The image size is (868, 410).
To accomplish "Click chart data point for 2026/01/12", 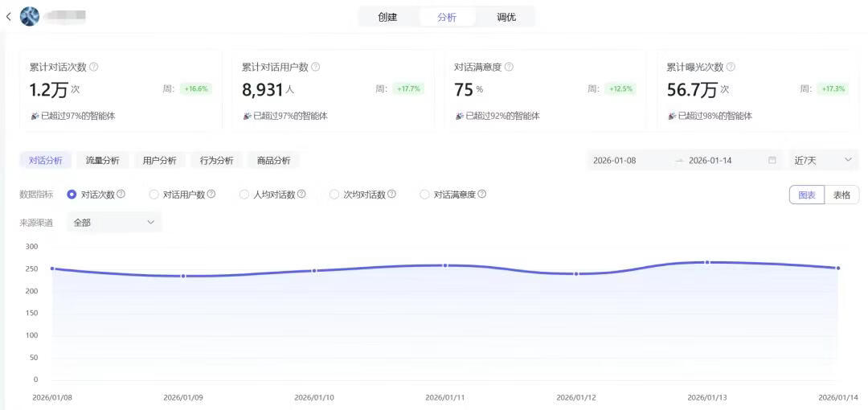I will (576, 273).
